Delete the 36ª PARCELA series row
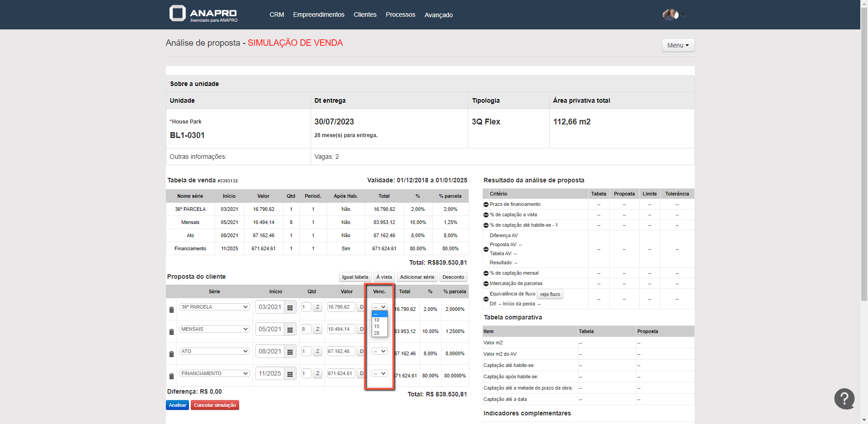Screen dimensions: 868x424 (x=171, y=310)
